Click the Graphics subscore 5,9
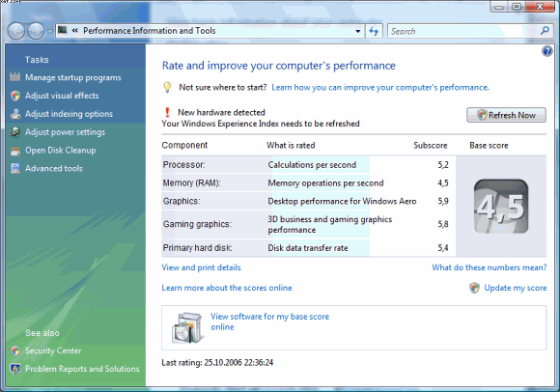The image size is (560, 392). [443, 201]
